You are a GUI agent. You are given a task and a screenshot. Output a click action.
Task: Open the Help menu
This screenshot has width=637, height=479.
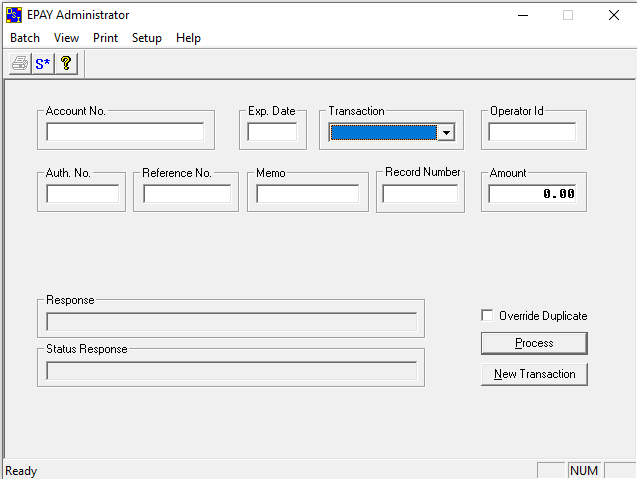188,38
